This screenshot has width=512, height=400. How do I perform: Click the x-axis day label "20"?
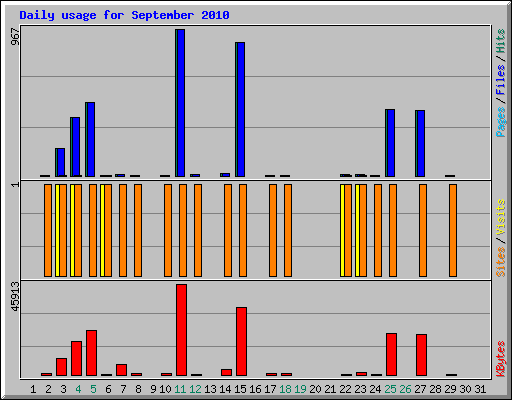click(315, 389)
